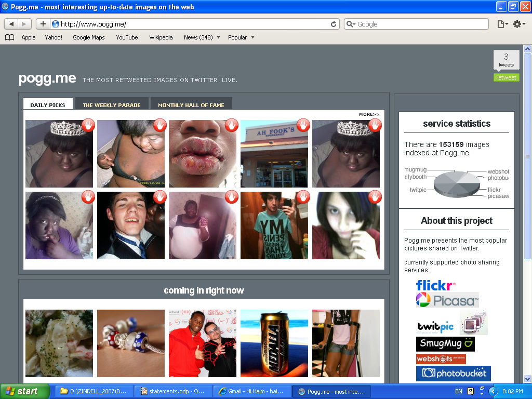The width and height of the screenshot is (532, 399).
Task: Open the Apple bookmark
Action: 29,37
